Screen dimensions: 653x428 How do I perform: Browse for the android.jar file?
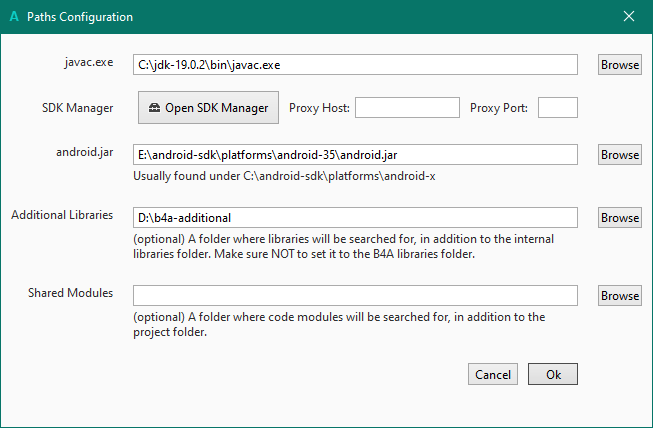pos(620,155)
